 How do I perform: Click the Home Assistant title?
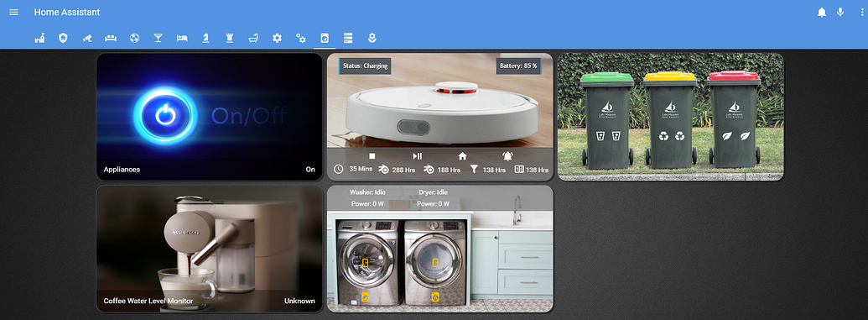point(67,13)
